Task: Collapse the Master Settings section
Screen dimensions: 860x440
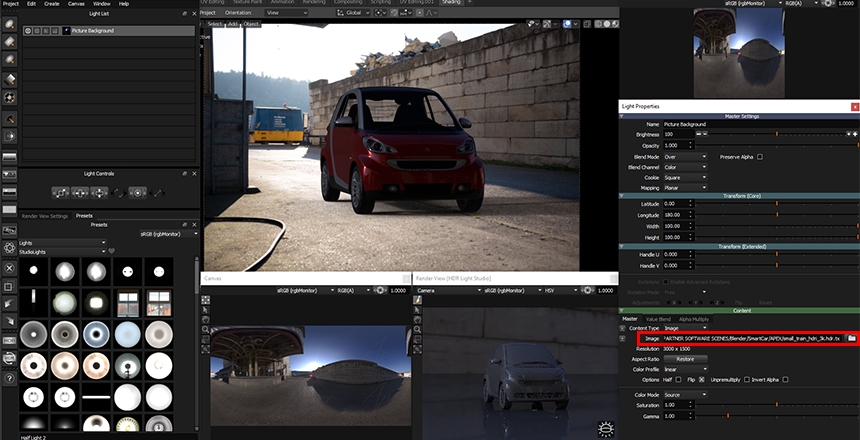Action: click(622, 116)
